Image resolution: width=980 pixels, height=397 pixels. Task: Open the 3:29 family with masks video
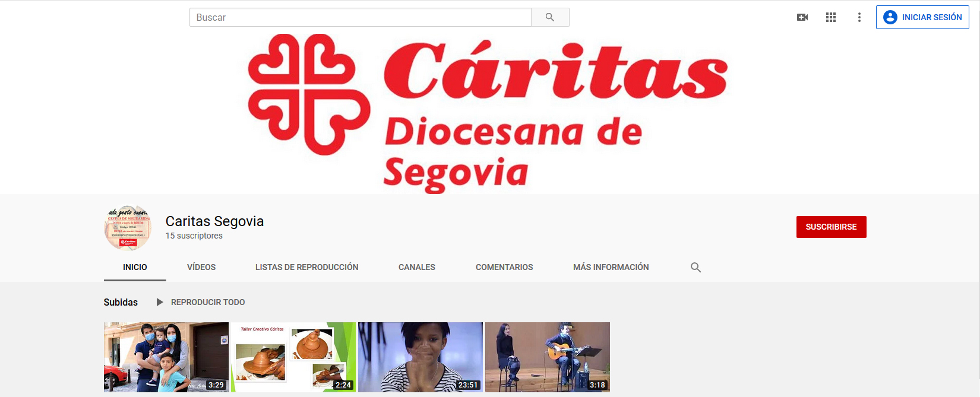[166, 357]
